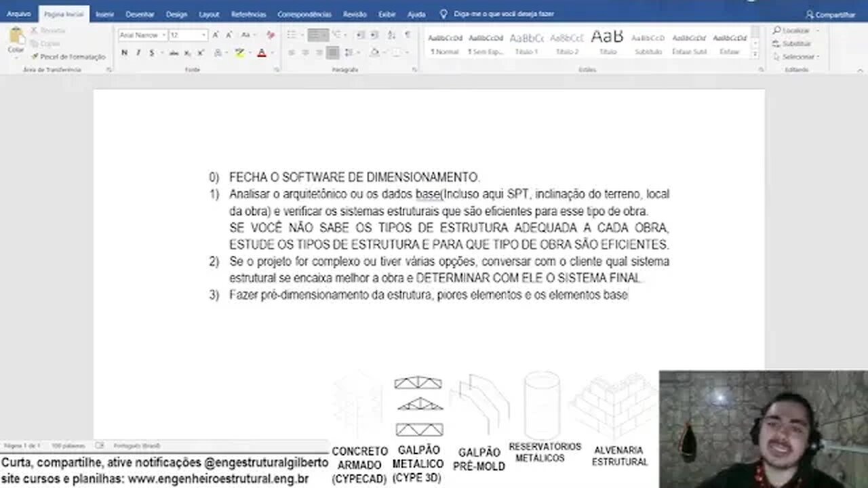This screenshot has height=488, width=868.
Task: Collapse the ribbon with the chevron
Action: tap(859, 70)
